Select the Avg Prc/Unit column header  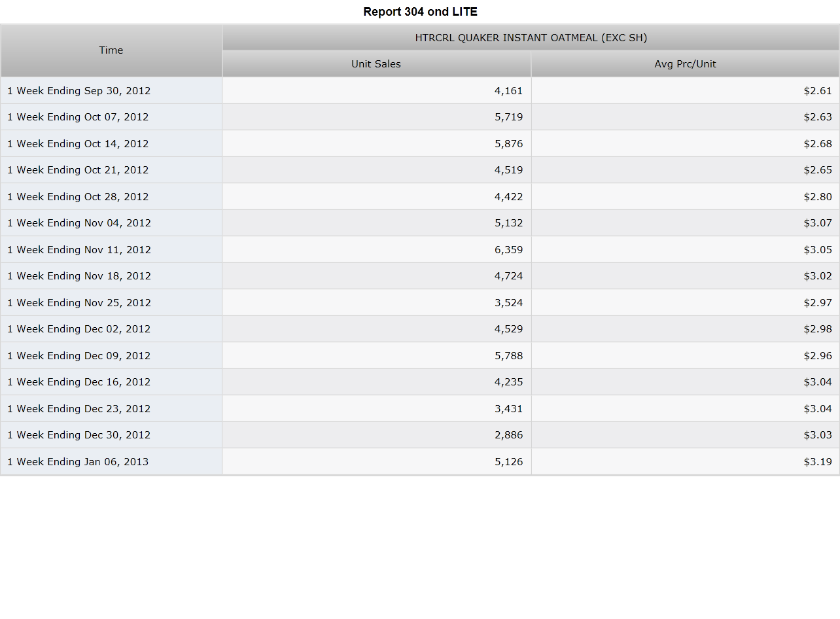coord(685,64)
